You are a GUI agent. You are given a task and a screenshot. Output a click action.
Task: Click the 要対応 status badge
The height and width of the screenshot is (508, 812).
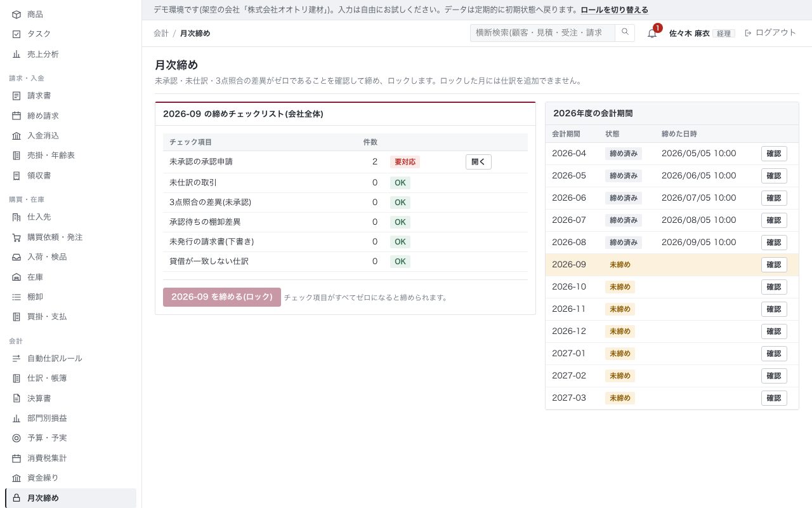(x=405, y=162)
